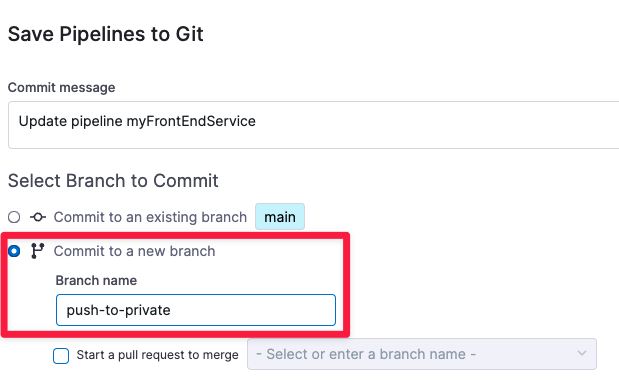Click the Update pipeline myFrontEndService text

point(137,121)
